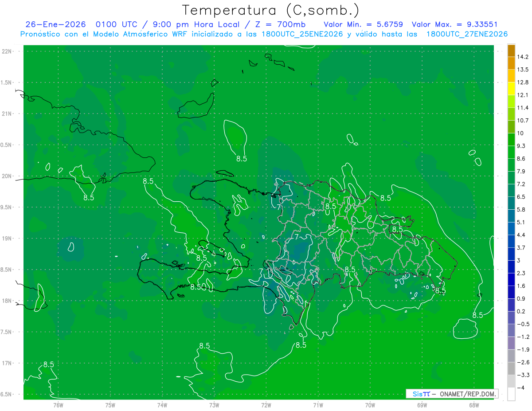
Task: Click the "22N" latitude axis label
Action: click(x=7, y=51)
